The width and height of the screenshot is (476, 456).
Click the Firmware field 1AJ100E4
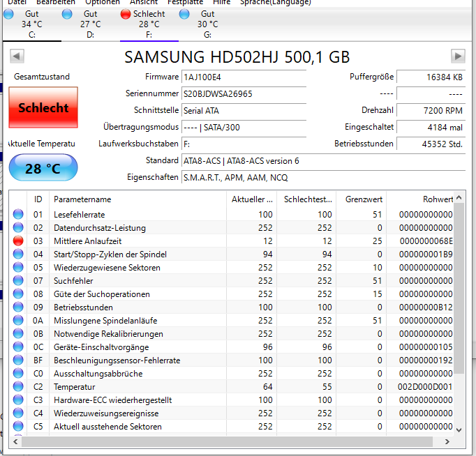coord(244,77)
